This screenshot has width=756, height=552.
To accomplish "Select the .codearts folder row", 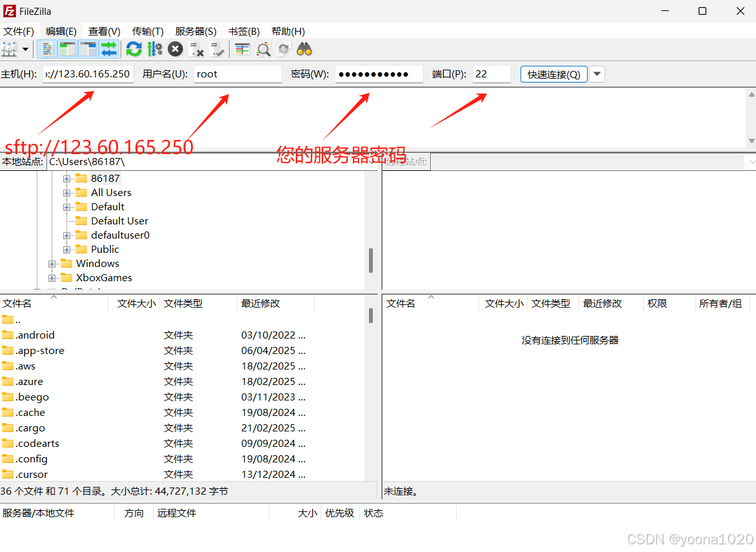I will click(x=183, y=443).
